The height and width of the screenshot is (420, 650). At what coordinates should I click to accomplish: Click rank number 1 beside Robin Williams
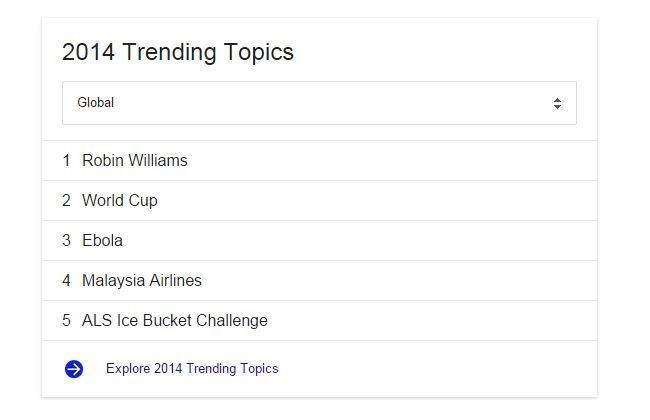[x=66, y=160]
